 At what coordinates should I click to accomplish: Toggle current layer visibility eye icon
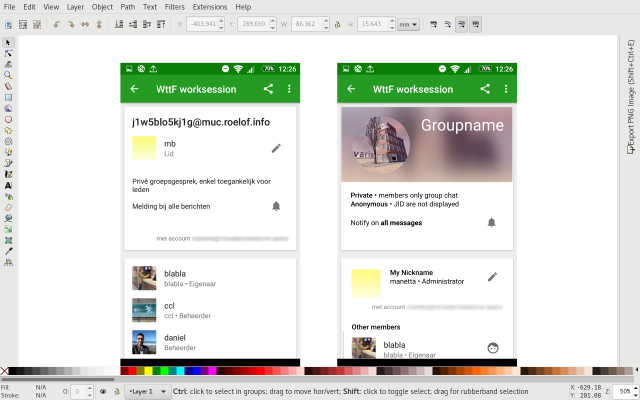(x=103, y=392)
